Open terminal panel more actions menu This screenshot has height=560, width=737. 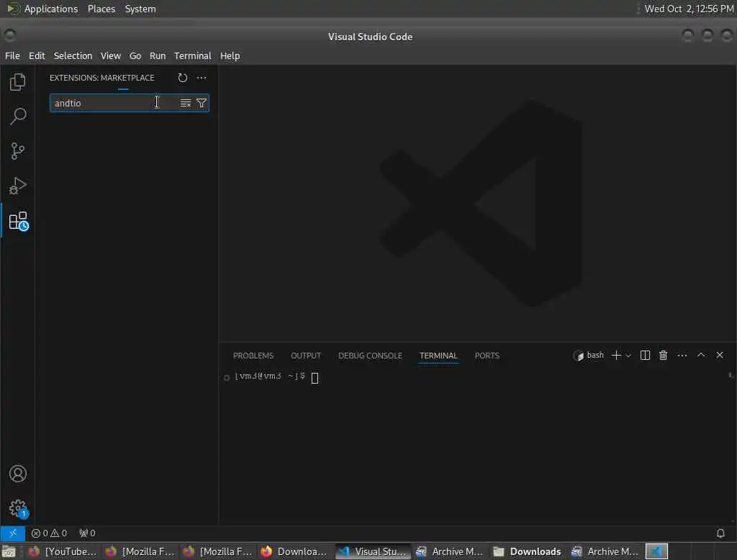pos(682,356)
